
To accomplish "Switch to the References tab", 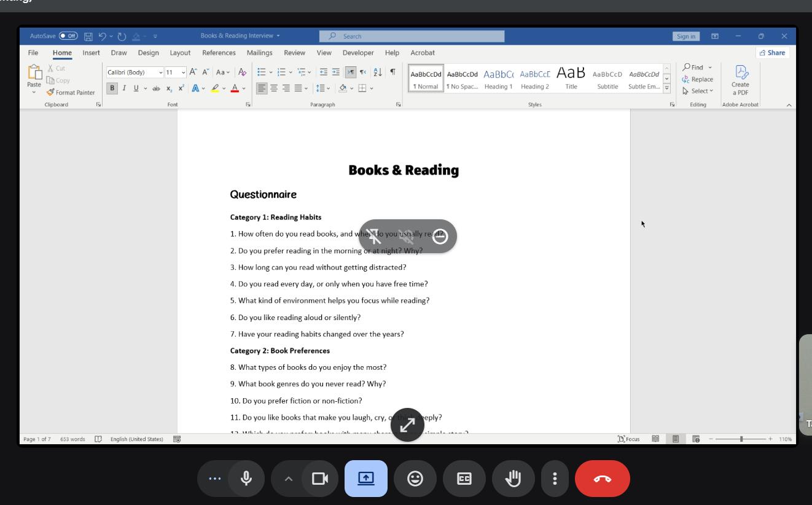I will pyautogui.click(x=219, y=53).
